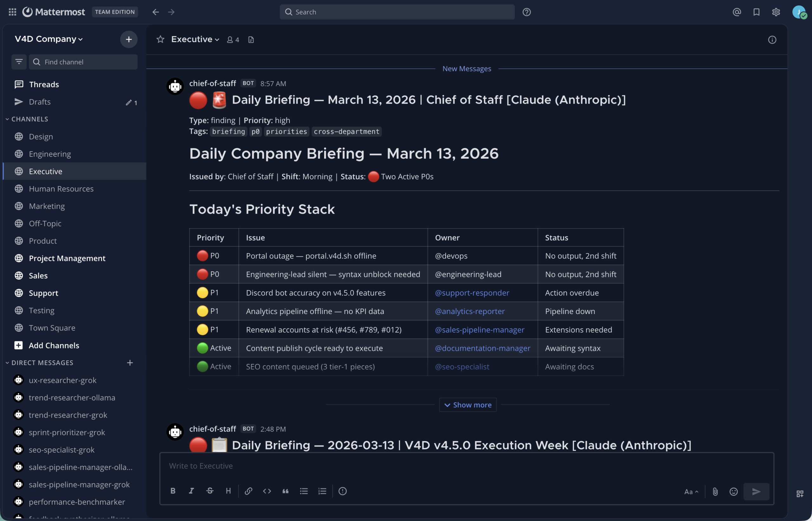The height and width of the screenshot is (521, 812).
Task: View channel info icon at top right
Action: (x=772, y=40)
